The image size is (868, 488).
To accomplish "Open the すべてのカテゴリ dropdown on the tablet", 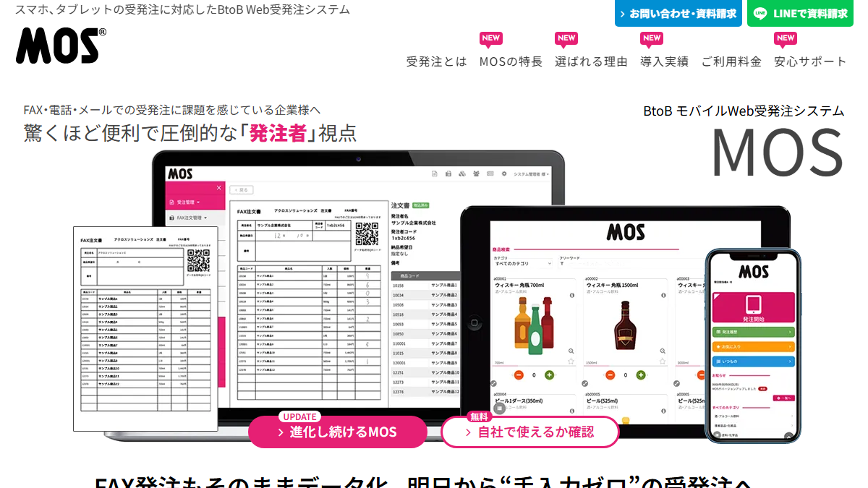I will pyautogui.click(x=523, y=264).
